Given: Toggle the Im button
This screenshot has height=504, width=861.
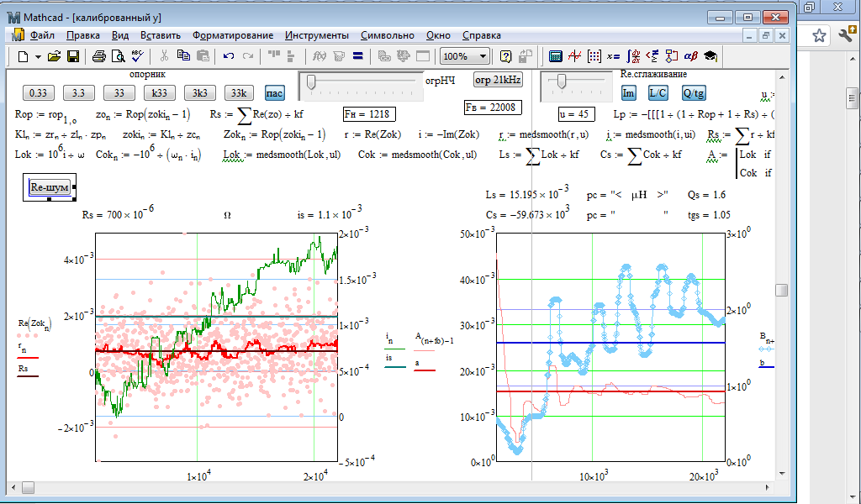Looking at the screenshot, I should (628, 92).
